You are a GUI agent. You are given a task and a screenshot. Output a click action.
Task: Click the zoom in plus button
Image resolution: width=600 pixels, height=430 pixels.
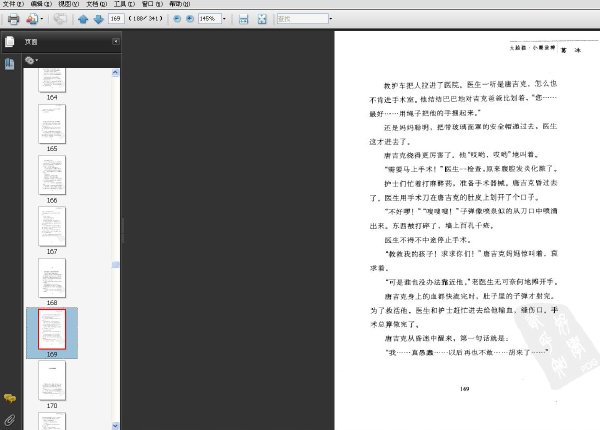tap(190, 18)
